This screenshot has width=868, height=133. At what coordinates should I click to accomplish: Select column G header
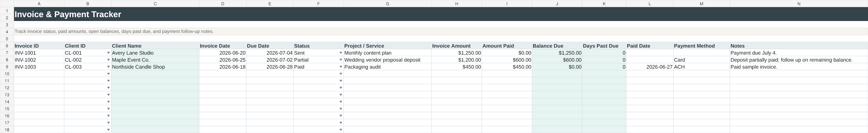pos(388,3)
